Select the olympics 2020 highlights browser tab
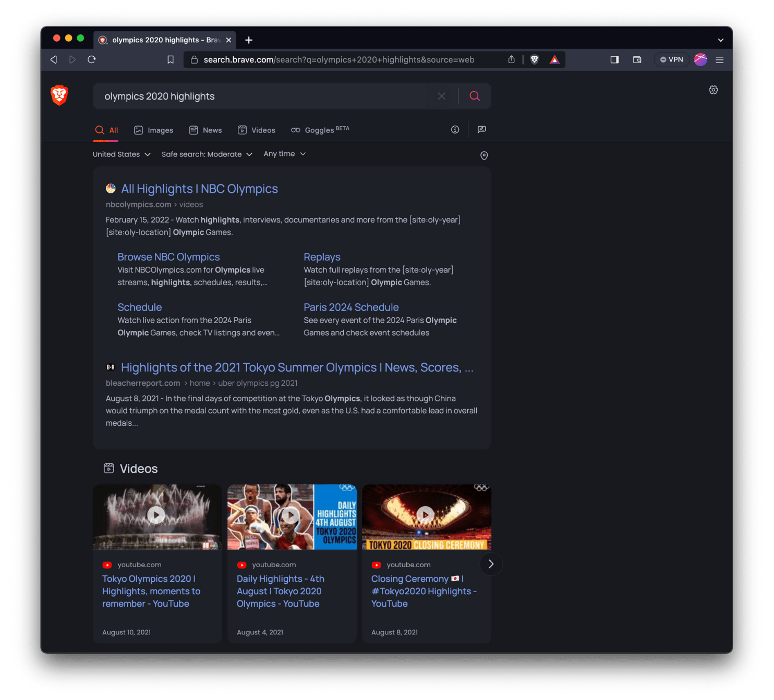The height and width of the screenshot is (700, 774). (165, 40)
